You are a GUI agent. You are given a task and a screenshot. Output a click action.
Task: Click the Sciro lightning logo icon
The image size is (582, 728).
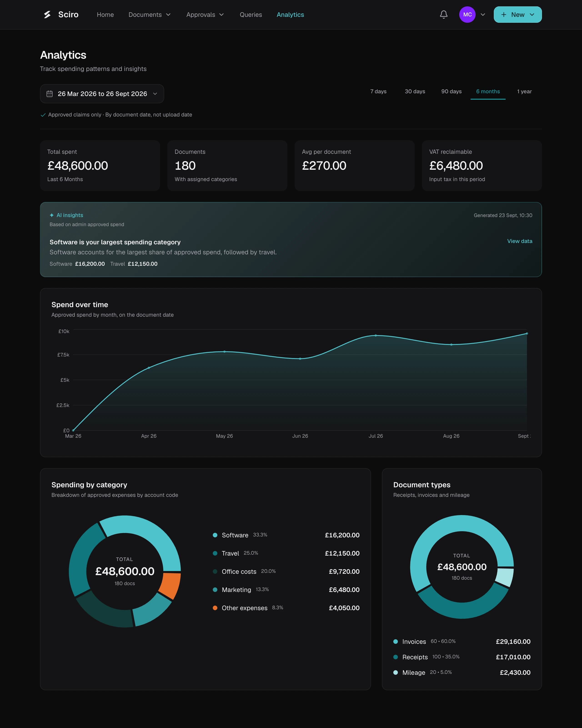pyautogui.click(x=47, y=15)
